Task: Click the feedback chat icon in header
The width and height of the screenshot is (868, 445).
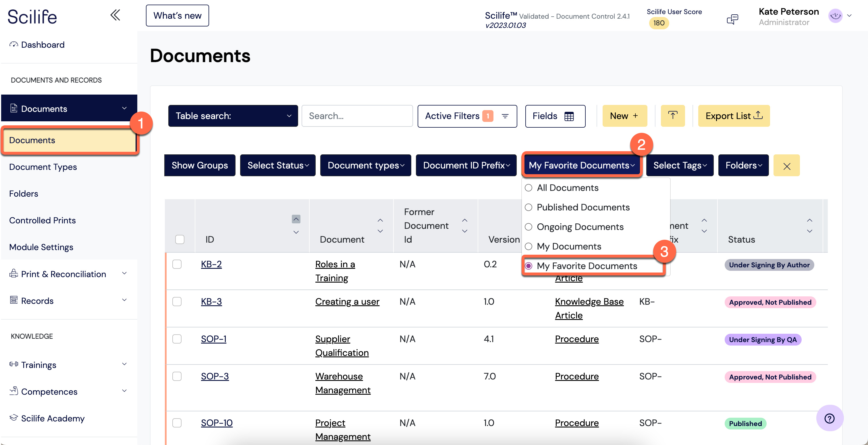Action: click(x=732, y=19)
